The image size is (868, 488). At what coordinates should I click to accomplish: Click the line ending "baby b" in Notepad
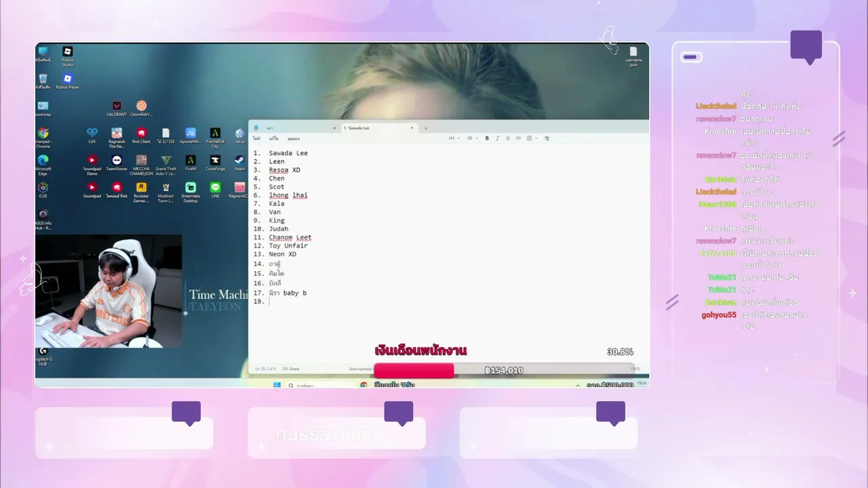(288, 293)
